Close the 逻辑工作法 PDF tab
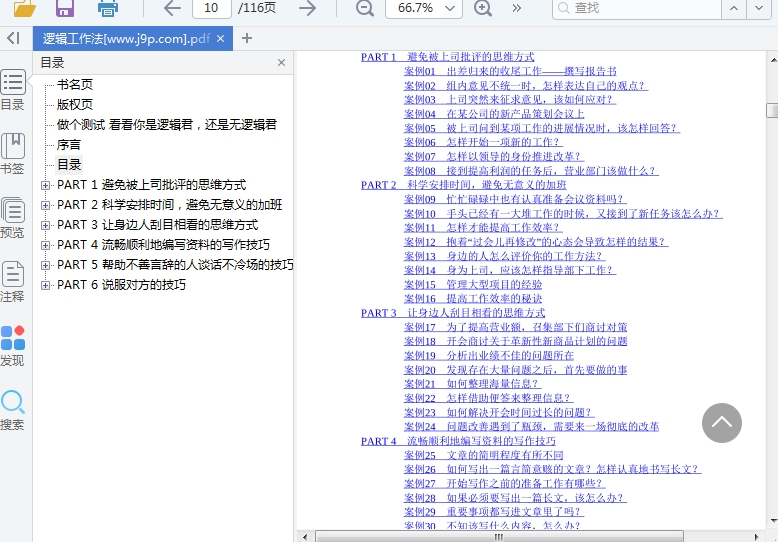 pyautogui.click(x=221, y=38)
